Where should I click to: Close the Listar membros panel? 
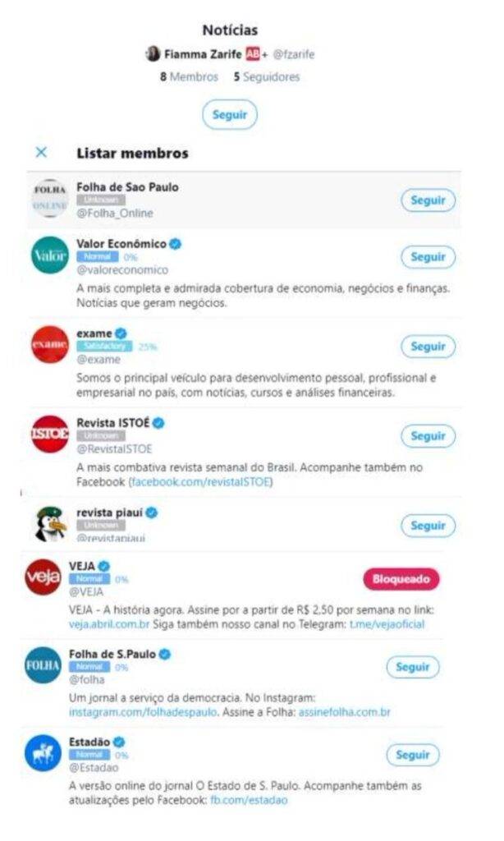coord(42,153)
